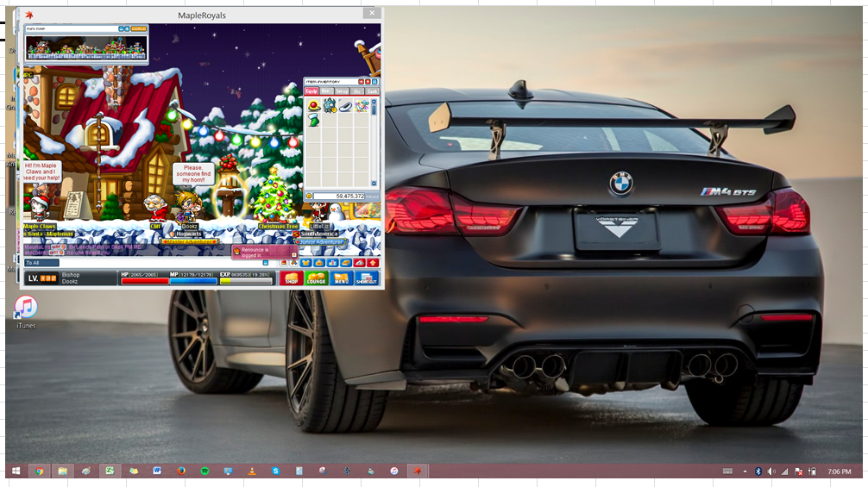Open the 'To All' chat target dropdown
868x487 pixels.
pyautogui.click(x=41, y=263)
